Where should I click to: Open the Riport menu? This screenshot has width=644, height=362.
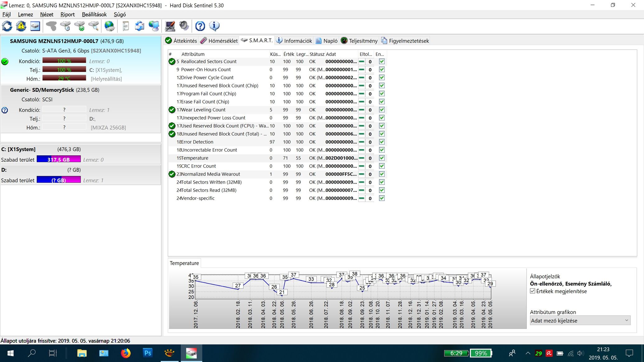coord(67,14)
